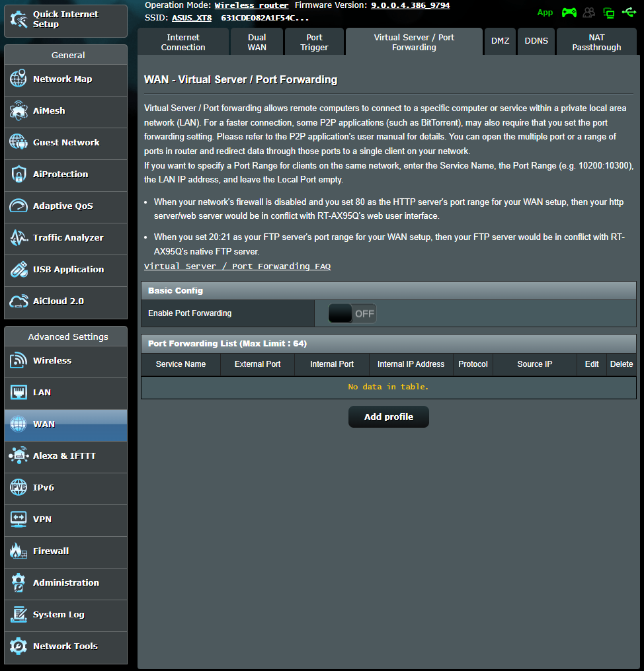The height and width of the screenshot is (671, 644).
Task: Click the Guest Network icon
Action: 19,142
